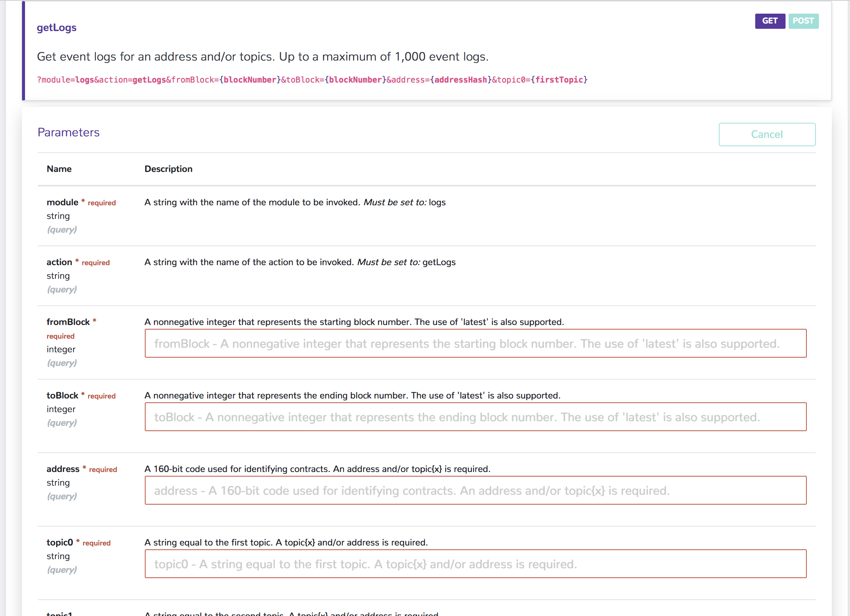Click the toBlock parameter name

pos(62,396)
